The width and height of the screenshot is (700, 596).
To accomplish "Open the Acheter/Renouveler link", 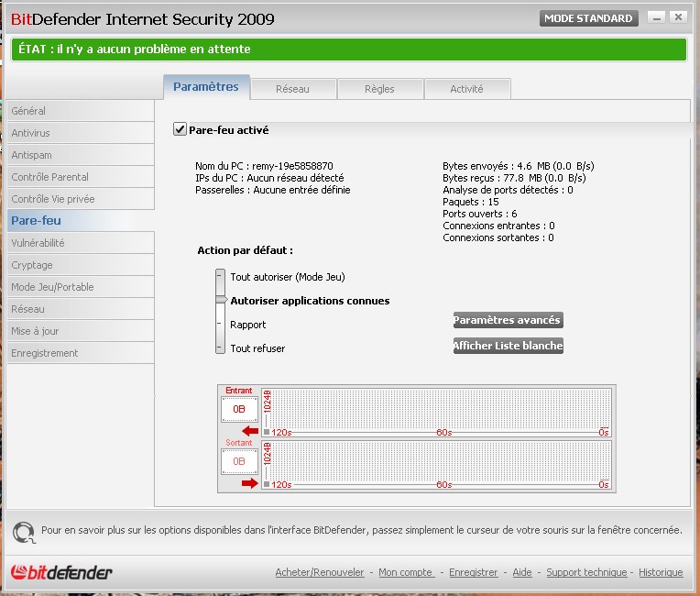I will pos(320,572).
